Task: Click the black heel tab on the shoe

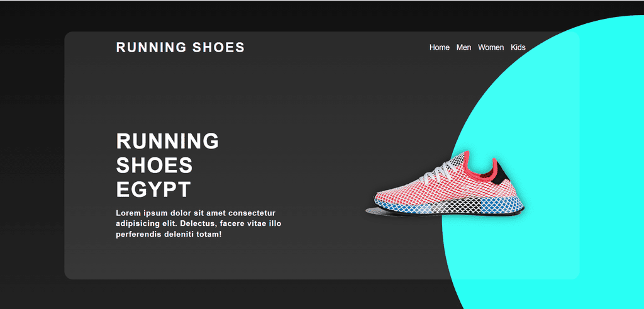Action: tap(501, 174)
